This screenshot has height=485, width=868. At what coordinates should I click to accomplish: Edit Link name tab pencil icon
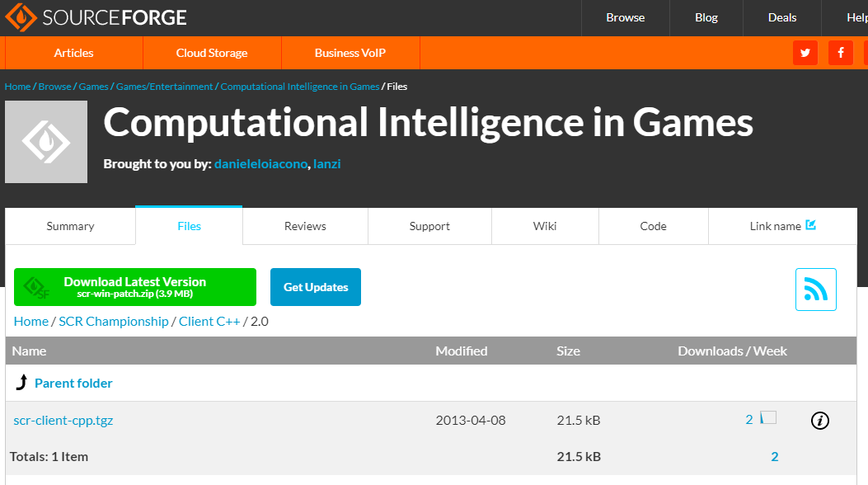click(810, 225)
